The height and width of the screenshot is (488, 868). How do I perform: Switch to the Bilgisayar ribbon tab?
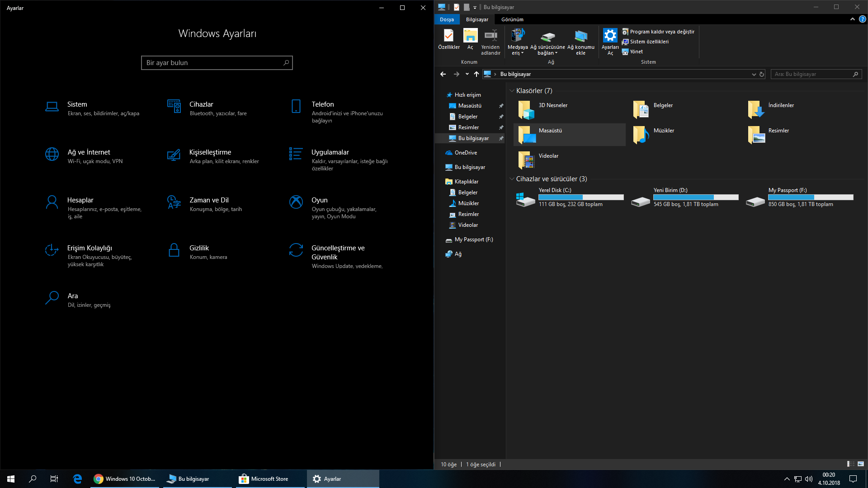tap(477, 19)
